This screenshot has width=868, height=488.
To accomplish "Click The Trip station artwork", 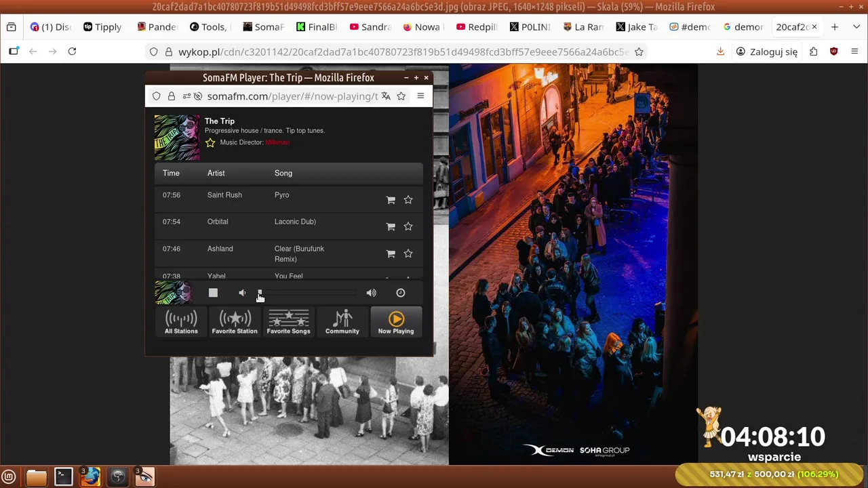I will (177, 138).
